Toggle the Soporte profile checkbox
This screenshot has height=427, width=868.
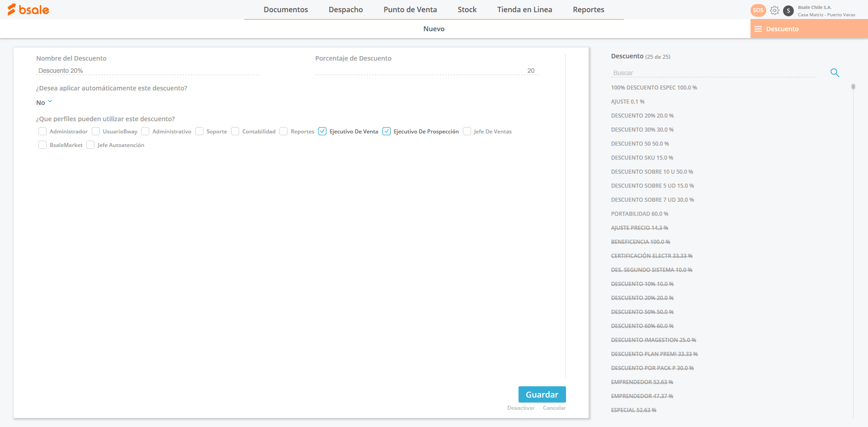tap(199, 132)
